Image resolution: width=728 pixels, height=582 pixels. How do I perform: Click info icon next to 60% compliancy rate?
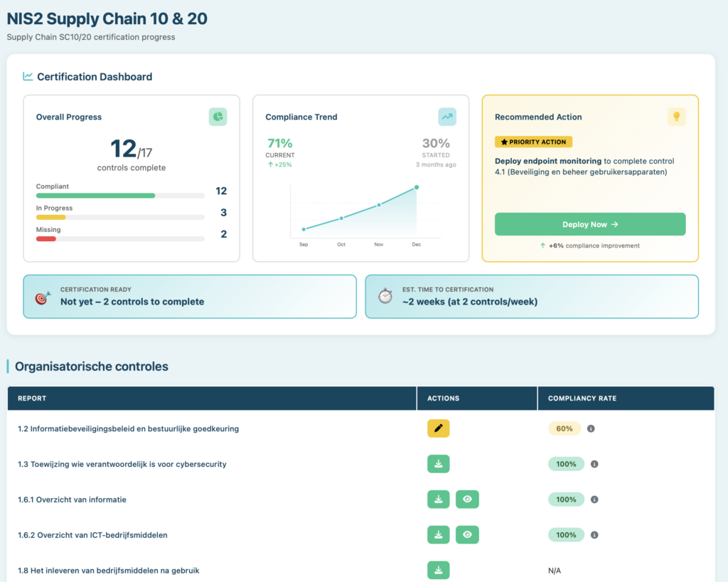(591, 429)
